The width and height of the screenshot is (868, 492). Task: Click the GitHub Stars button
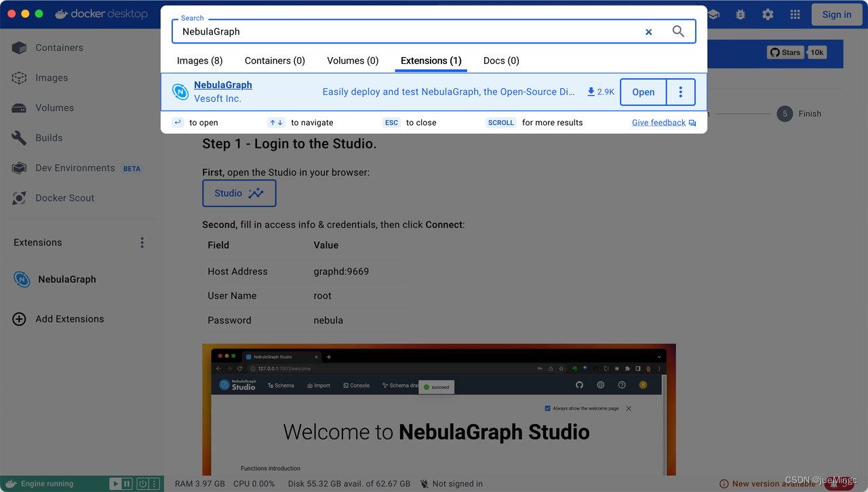[x=785, y=52]
